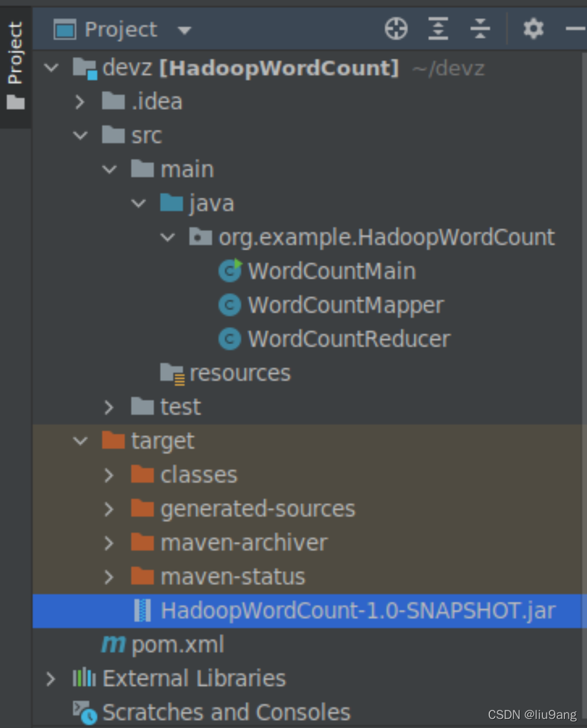Click the Expand All toolbar icon
The width and height of the screenshot is (587, 728).
(438, 29)
